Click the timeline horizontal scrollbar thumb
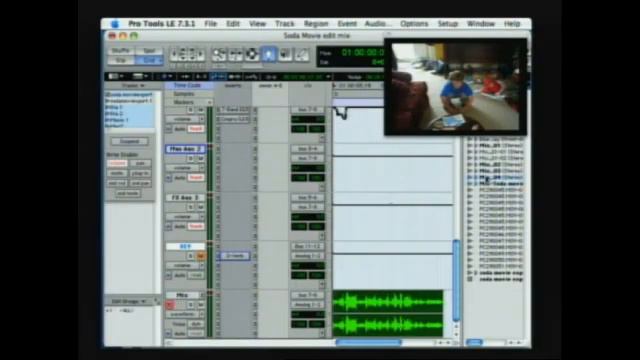 369,343
